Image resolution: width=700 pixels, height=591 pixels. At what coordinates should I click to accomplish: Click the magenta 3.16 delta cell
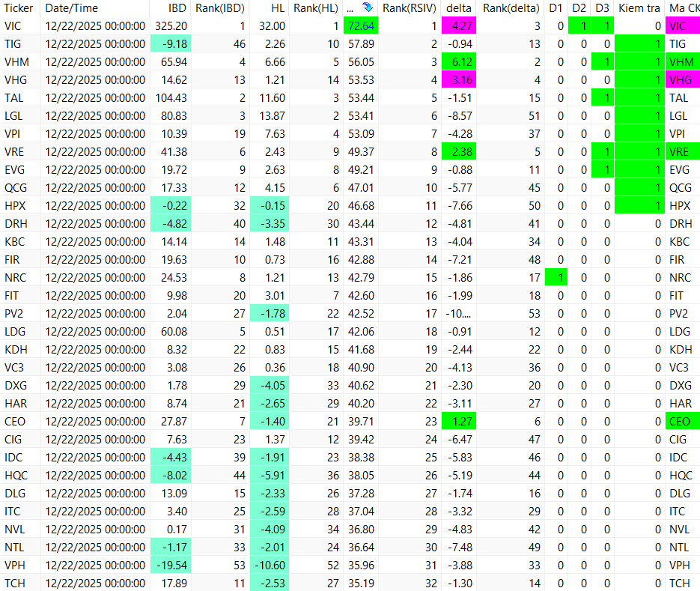[x=459, y=79]
